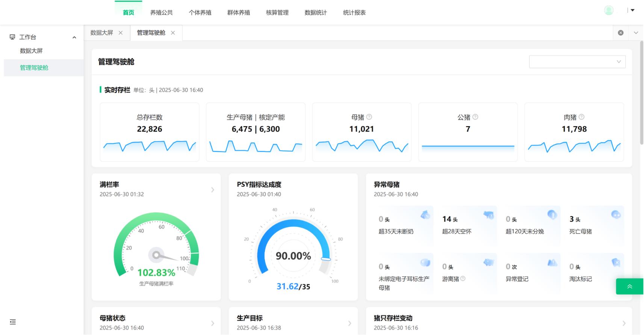Image resolution: width=644 pixels, height=335 pixels.
Task: Click the 90.00% PSY value
Action: pos(293,256)
